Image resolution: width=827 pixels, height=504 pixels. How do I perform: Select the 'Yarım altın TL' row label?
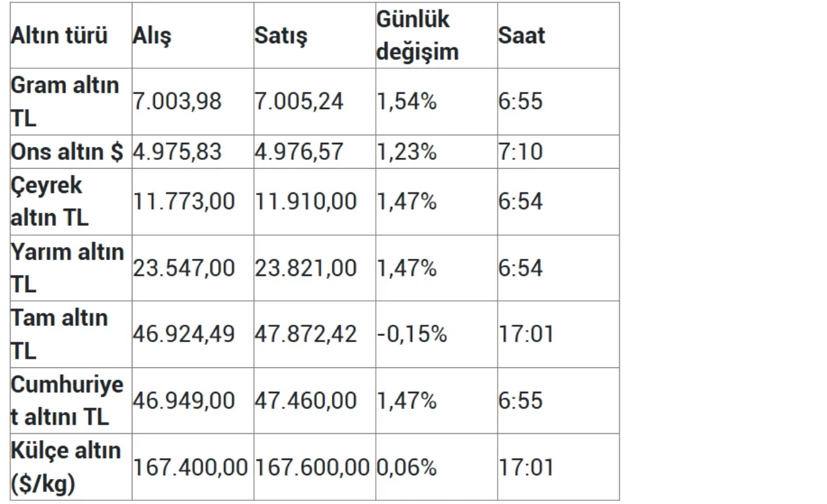67,268
